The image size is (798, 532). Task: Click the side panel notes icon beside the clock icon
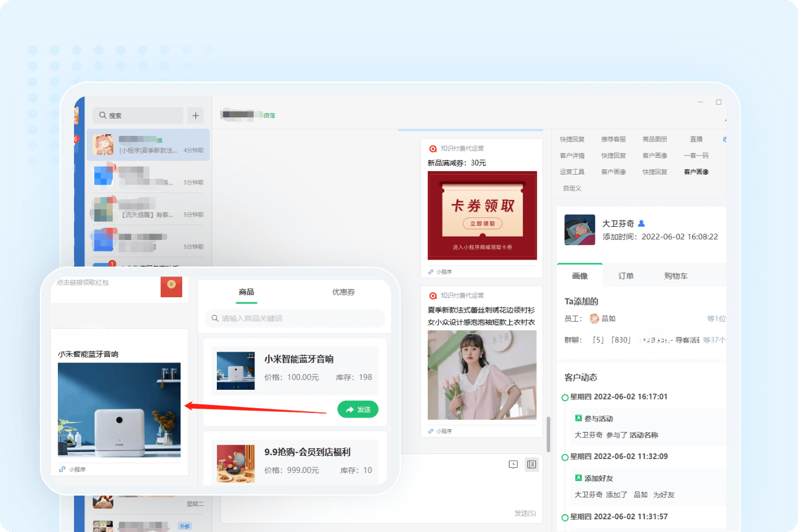point(531,464)
